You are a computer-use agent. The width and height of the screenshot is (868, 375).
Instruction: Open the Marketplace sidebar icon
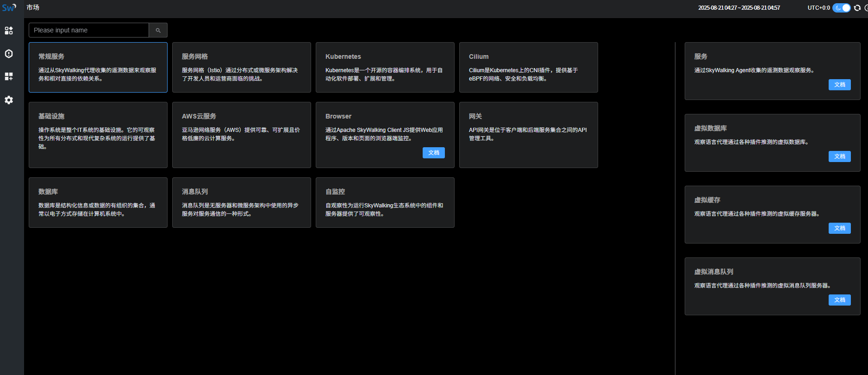pos(9,31)
